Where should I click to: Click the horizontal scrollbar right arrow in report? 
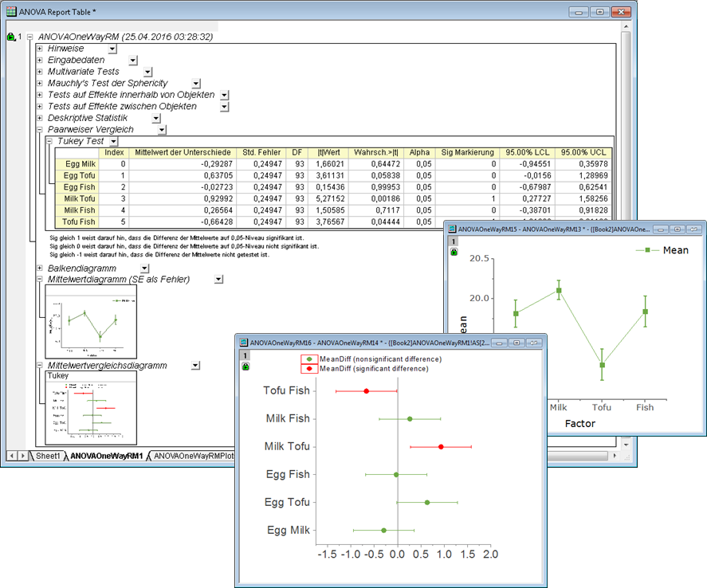click(615, 456)
